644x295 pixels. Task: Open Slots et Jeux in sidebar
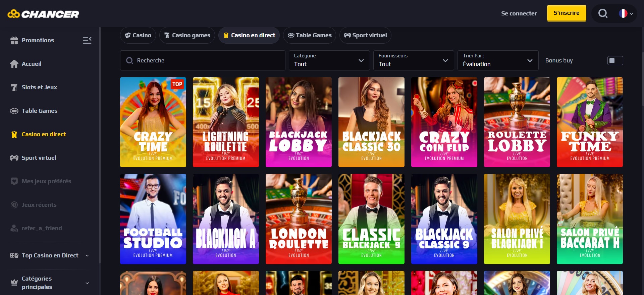pyautogui.click(x=39, y=87)
